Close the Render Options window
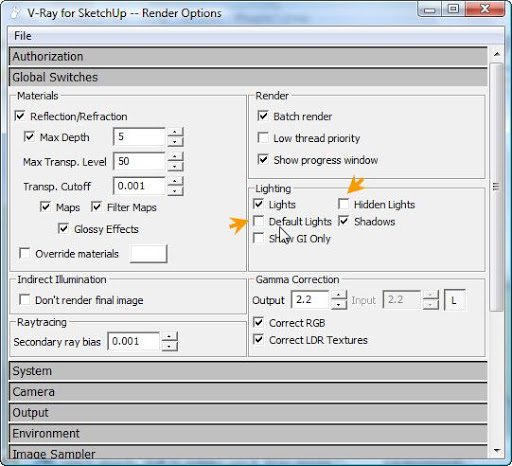 [485, 9]
